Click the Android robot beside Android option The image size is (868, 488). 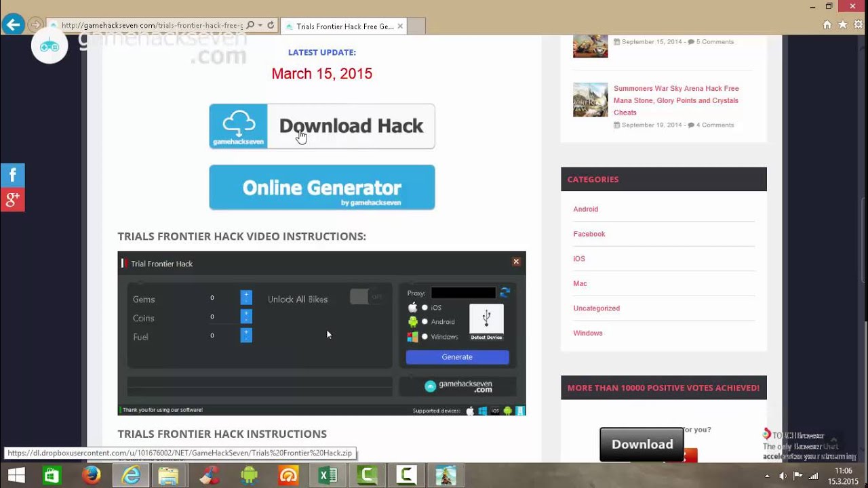[x=412, y=322]
